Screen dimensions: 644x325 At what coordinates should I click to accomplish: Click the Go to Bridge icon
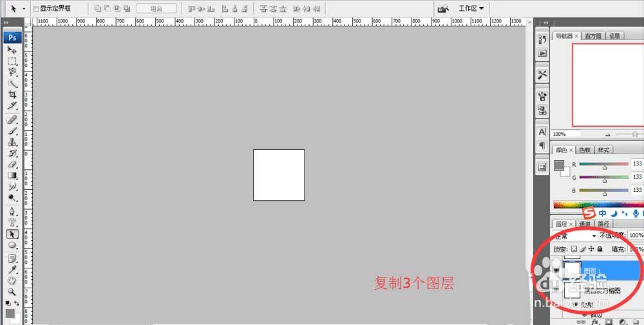[x=443, y=8]
